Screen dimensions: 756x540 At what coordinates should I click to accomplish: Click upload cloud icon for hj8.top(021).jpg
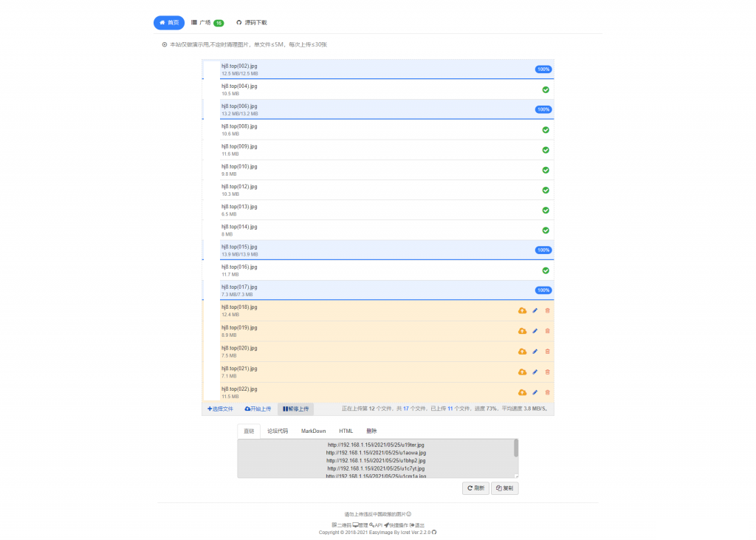click(522, 372)
